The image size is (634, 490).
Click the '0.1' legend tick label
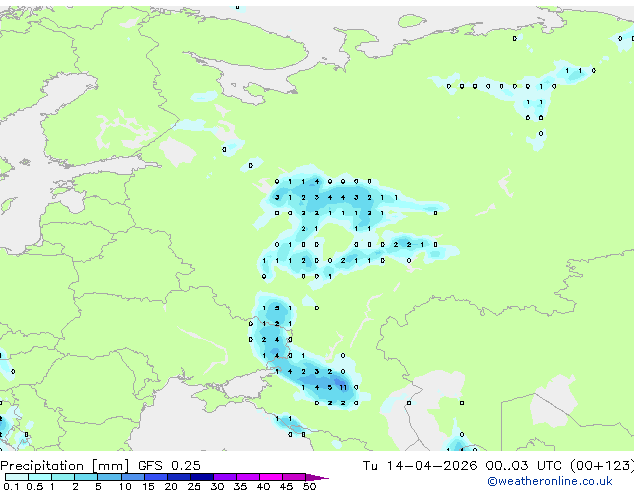11,486
